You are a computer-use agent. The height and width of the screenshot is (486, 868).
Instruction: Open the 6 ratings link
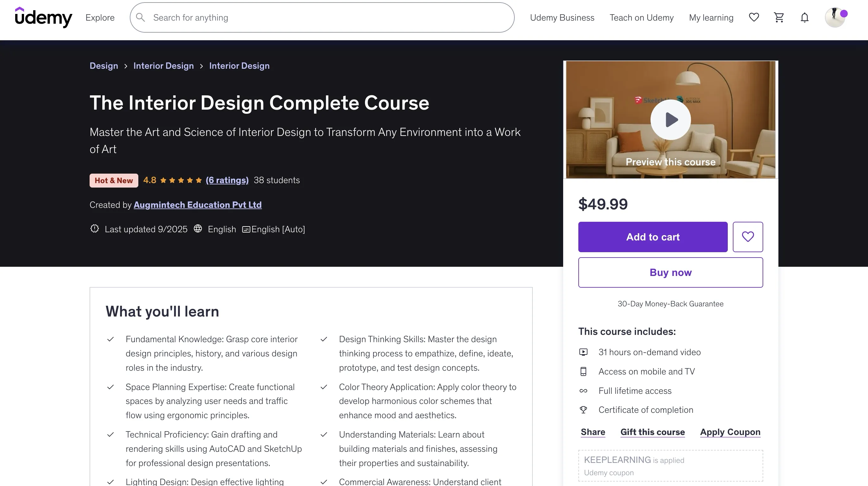point(227,180)
